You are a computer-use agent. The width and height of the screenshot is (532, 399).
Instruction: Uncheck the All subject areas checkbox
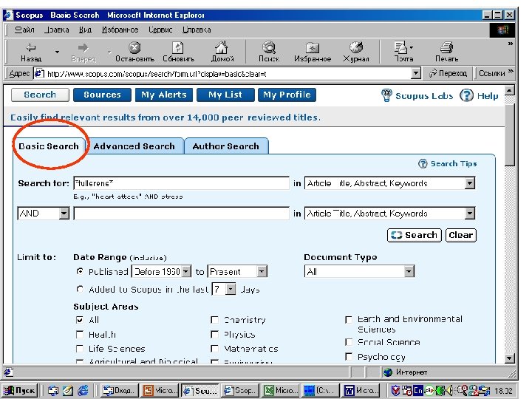[80, 320]
